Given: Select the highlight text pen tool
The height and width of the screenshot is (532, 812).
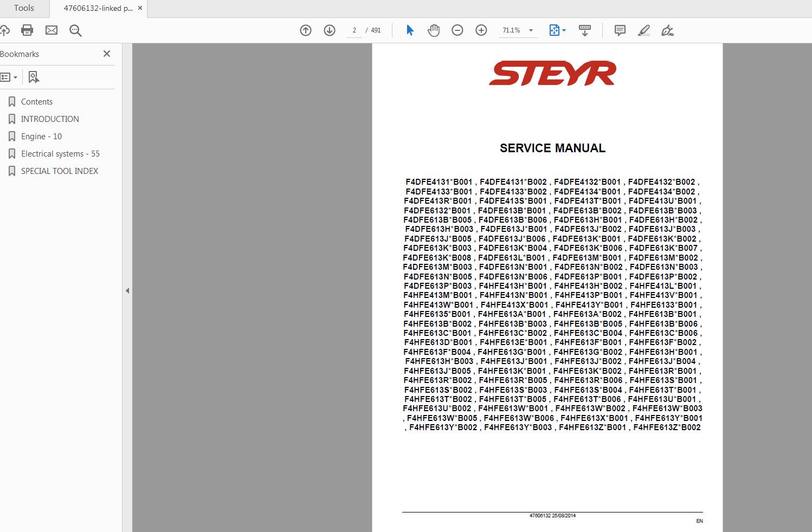Looking at the screenshot, I should pyautogui.click(x=644, y=30).
